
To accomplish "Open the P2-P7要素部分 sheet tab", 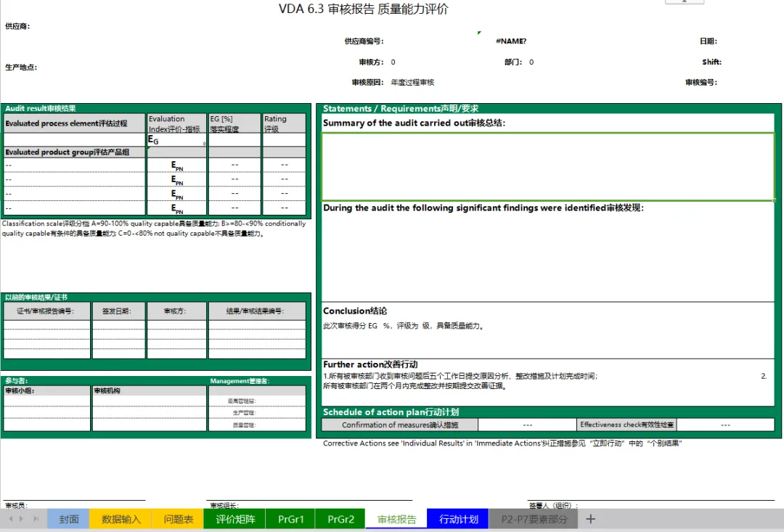I will (x=534, y=519).
